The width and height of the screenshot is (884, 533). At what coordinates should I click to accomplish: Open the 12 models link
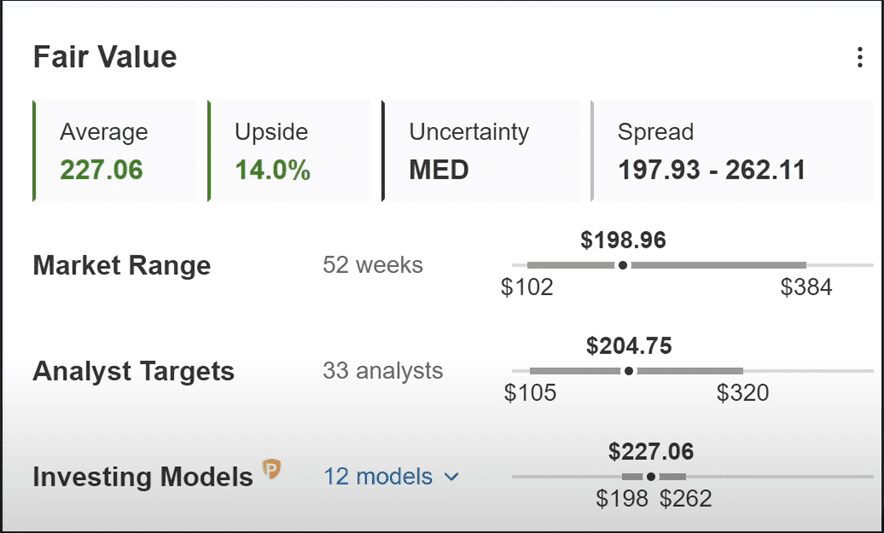click(378, 477)
